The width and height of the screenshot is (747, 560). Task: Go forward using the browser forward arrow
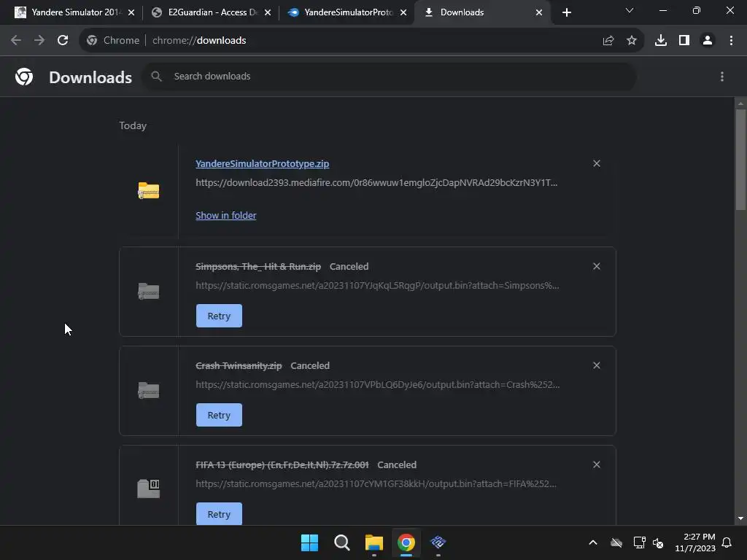tap(39, 41)
